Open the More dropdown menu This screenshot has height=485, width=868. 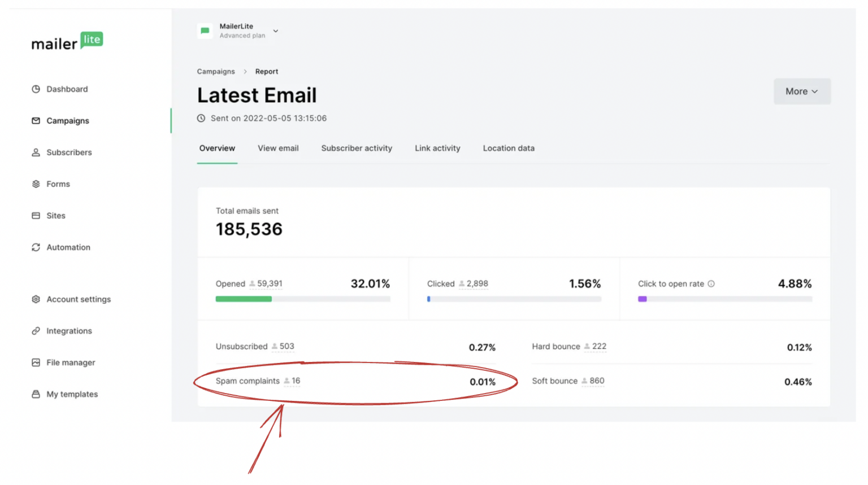pyautogui.click(x=801, y=91)
